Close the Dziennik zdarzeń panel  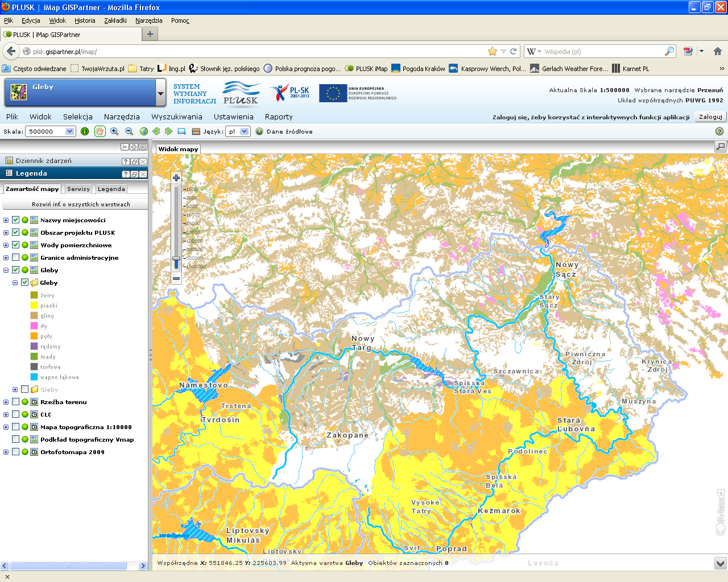coord(143,161)
